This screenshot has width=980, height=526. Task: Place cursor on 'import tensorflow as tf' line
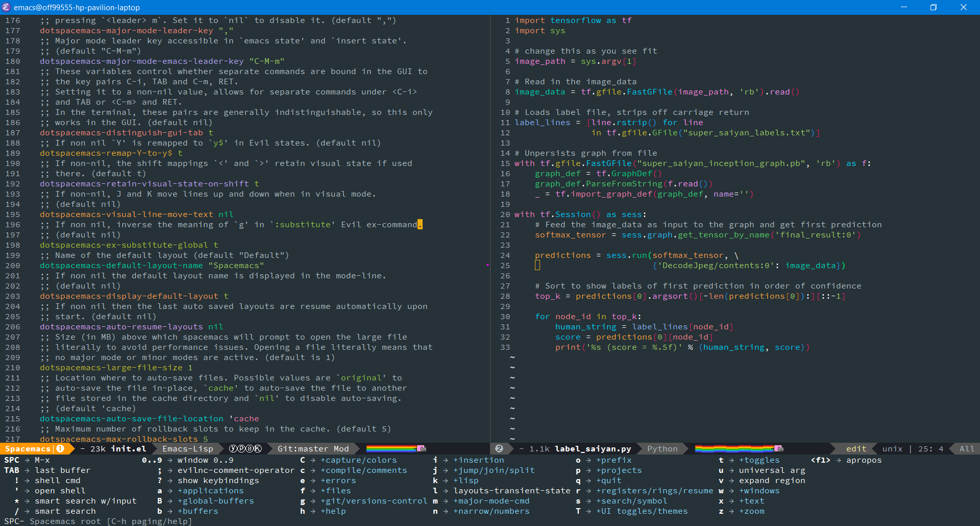[x=573, y=20]
